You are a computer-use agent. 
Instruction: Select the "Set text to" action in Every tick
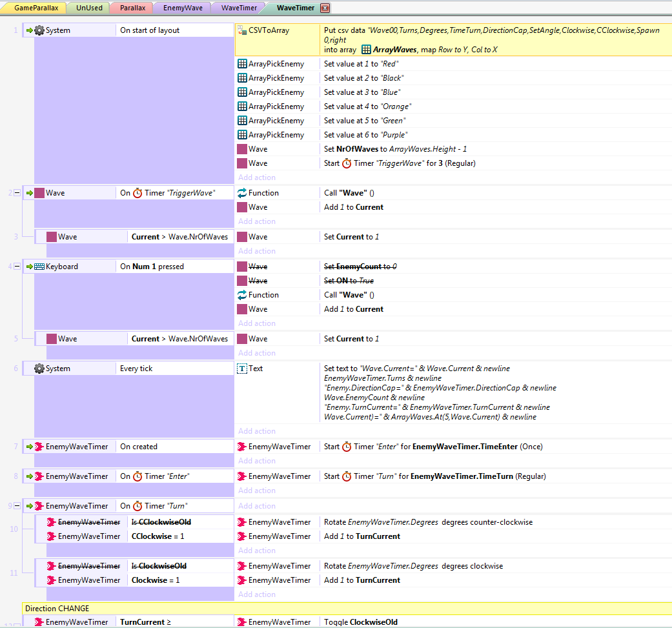coord(440,393)
